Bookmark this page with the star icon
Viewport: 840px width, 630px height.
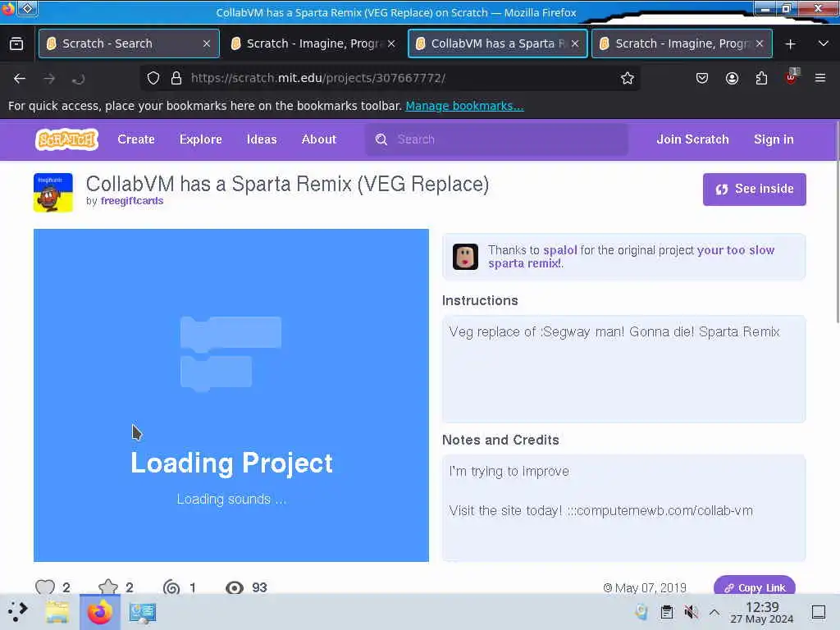click(628, 78)
